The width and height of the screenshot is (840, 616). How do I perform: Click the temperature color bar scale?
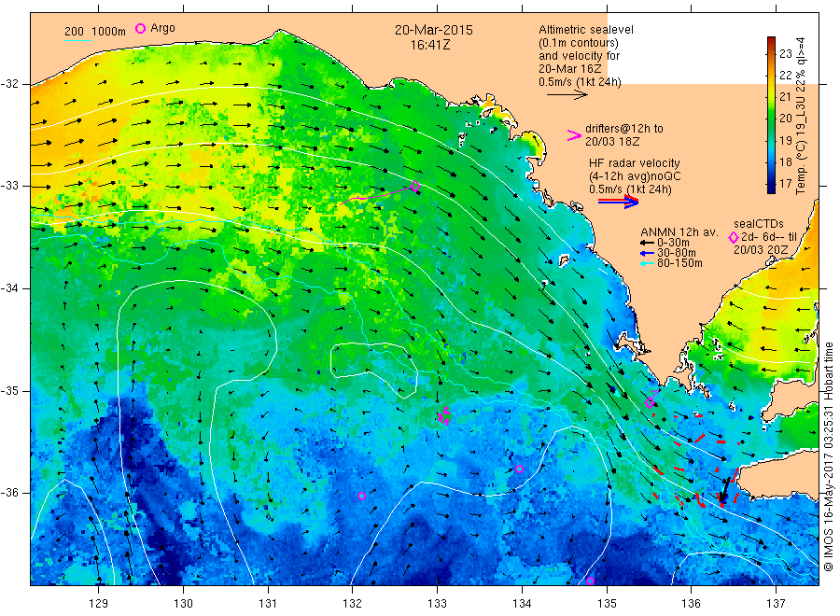[771, 115]
